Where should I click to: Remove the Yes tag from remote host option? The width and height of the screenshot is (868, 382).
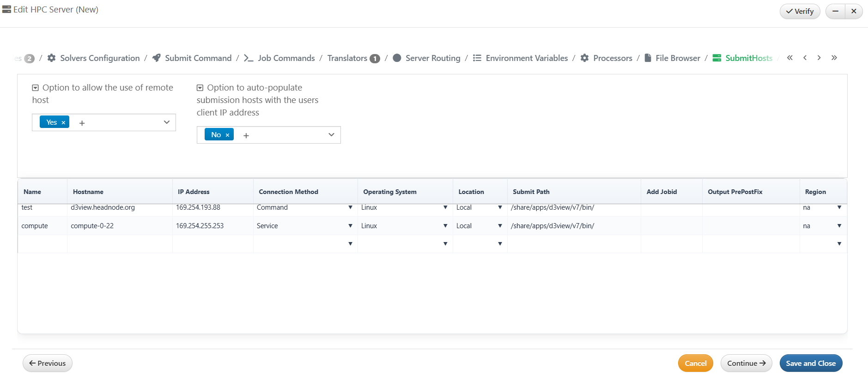63,122
